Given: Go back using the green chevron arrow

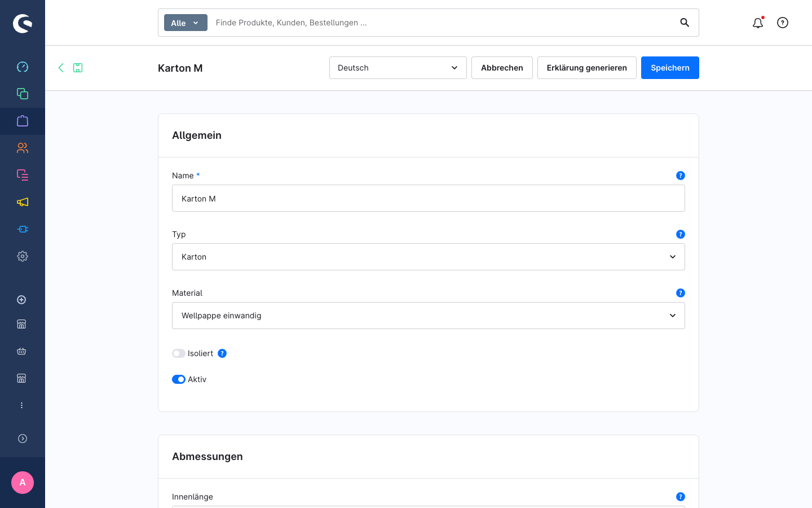Looking at the screenshot, I should [61, 68].
